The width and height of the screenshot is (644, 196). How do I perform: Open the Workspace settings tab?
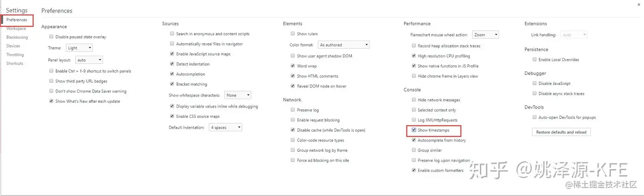16,29
